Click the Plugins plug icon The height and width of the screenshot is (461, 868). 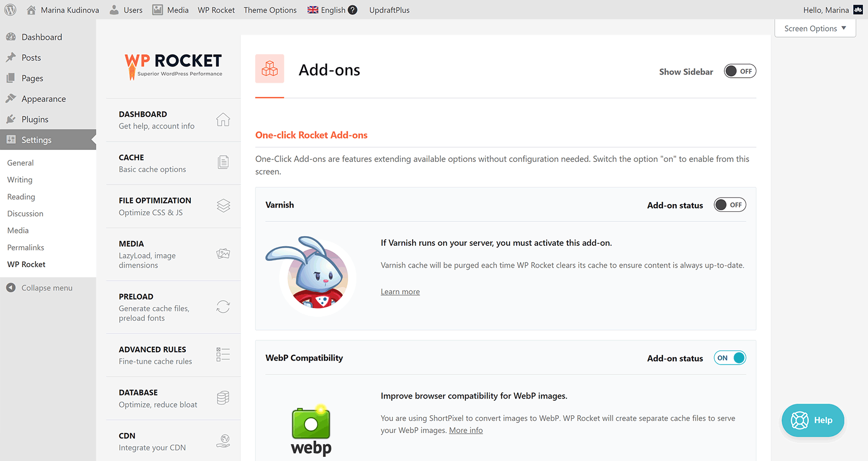click(x=11, y=119)
